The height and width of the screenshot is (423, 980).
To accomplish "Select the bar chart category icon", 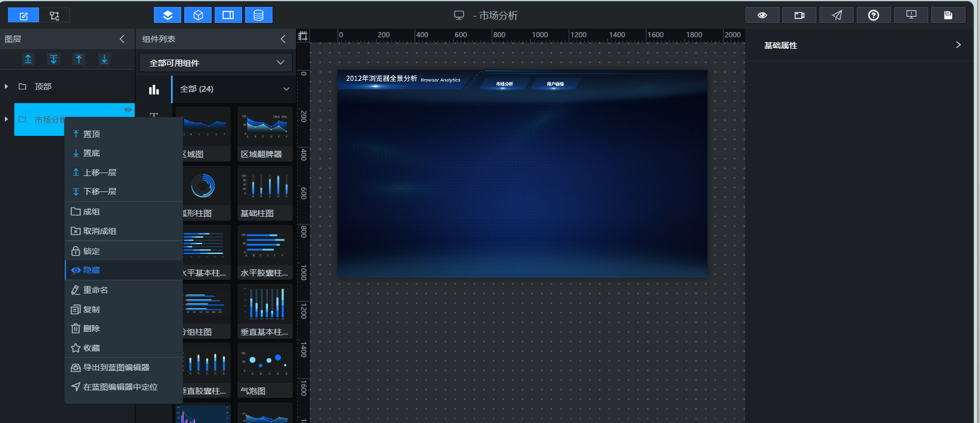I will (x=154, y=89).
